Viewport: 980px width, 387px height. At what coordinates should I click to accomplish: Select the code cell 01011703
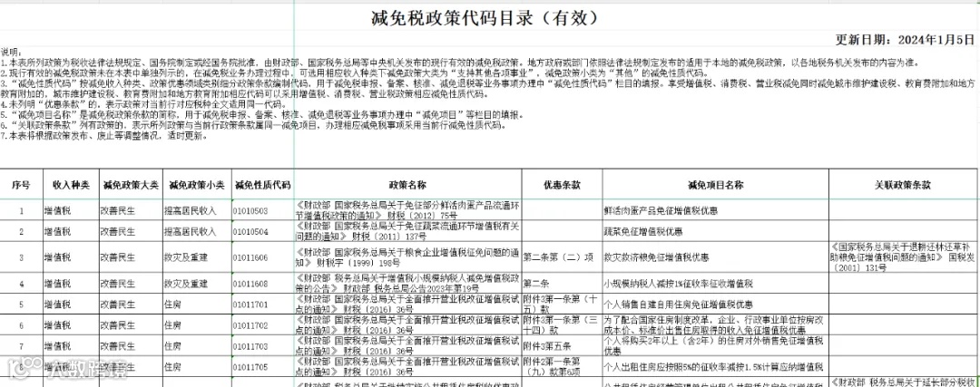click(262, 346)
